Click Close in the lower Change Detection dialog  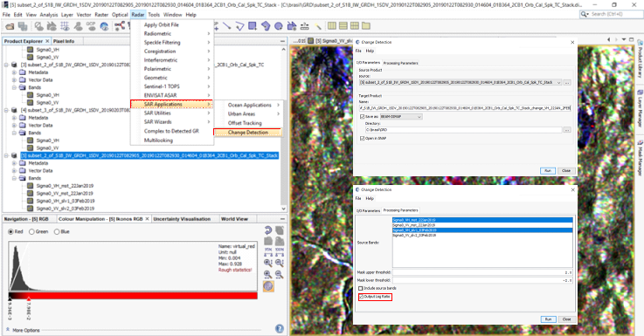566,319
